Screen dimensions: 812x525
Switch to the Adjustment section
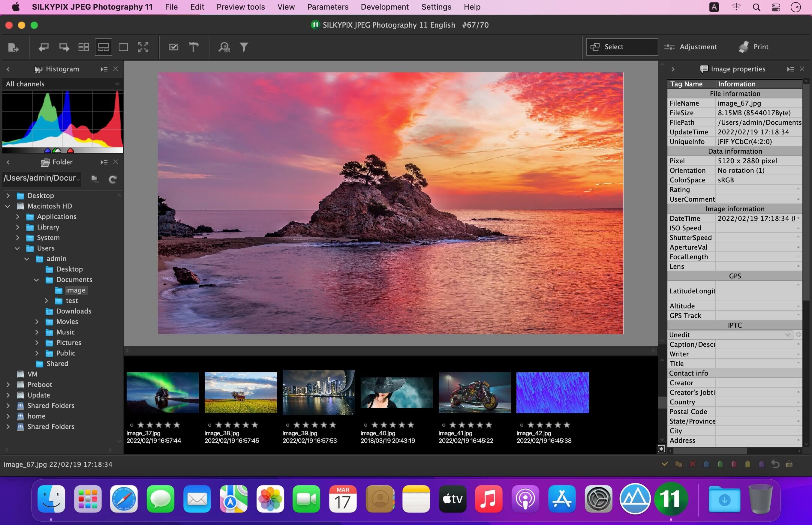(691, 47)
